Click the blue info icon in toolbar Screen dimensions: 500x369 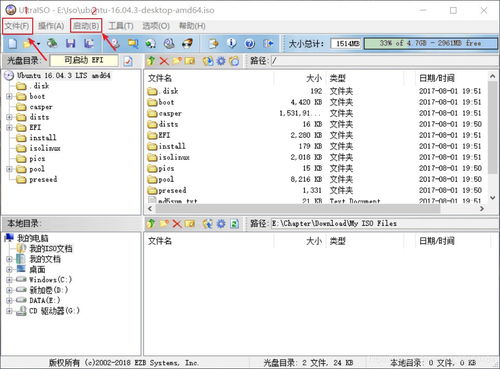coord(231,43)
